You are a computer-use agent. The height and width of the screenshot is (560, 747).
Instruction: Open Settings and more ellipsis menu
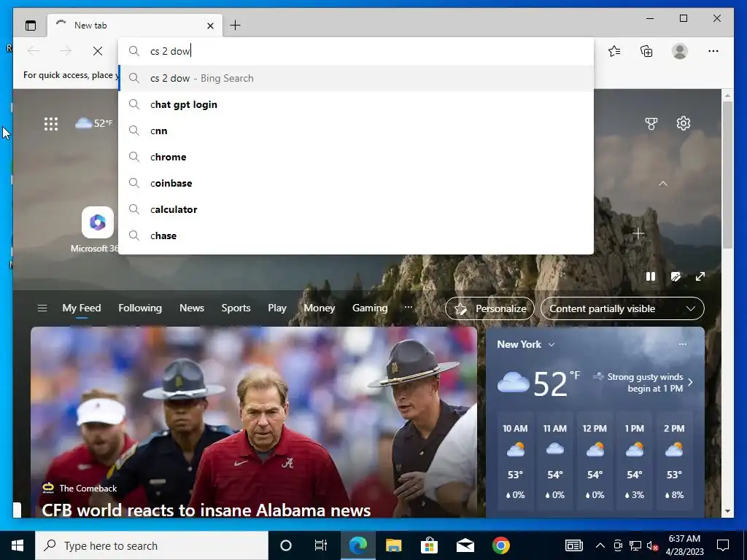click(713, 51)
